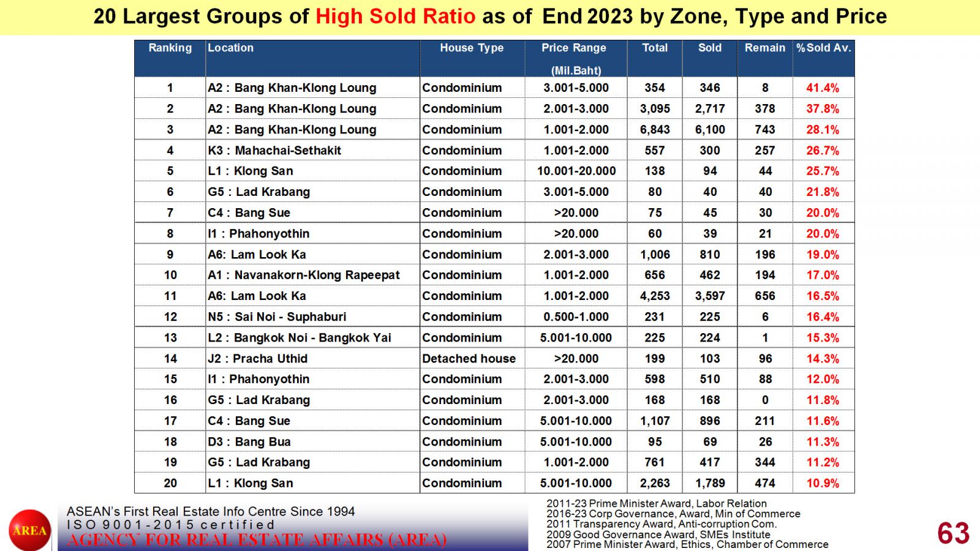Screen dimensions: 980x551
Task: Click the 26.7% sold ratio value
Action: coord(823,150)
